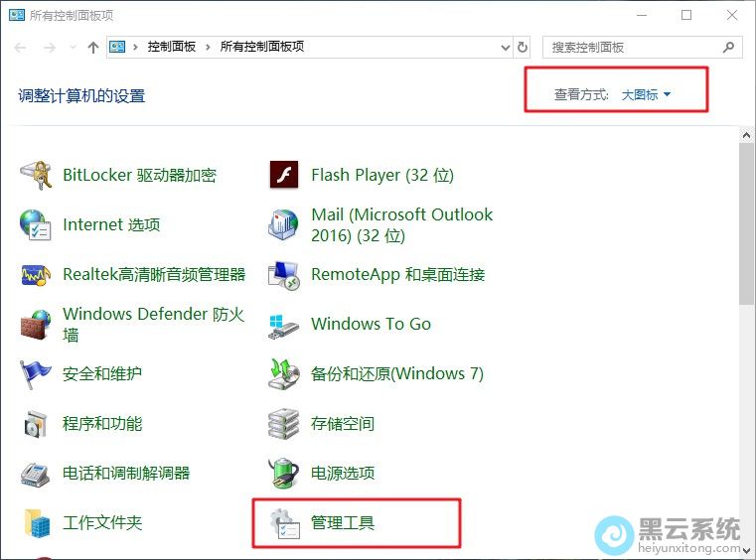Viewport: 756px width, 560px height.
Task: Open the 电源选项 battery icon
Action: tap(283, 474)
